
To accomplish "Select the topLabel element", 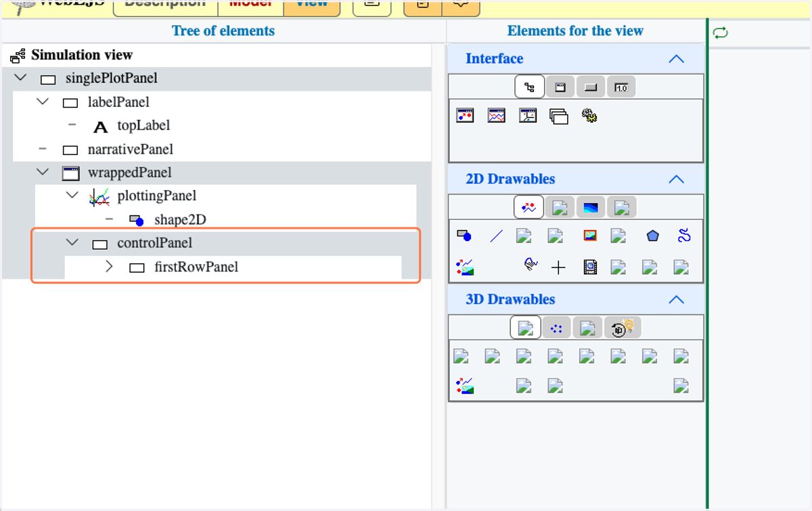I will 143,126.
